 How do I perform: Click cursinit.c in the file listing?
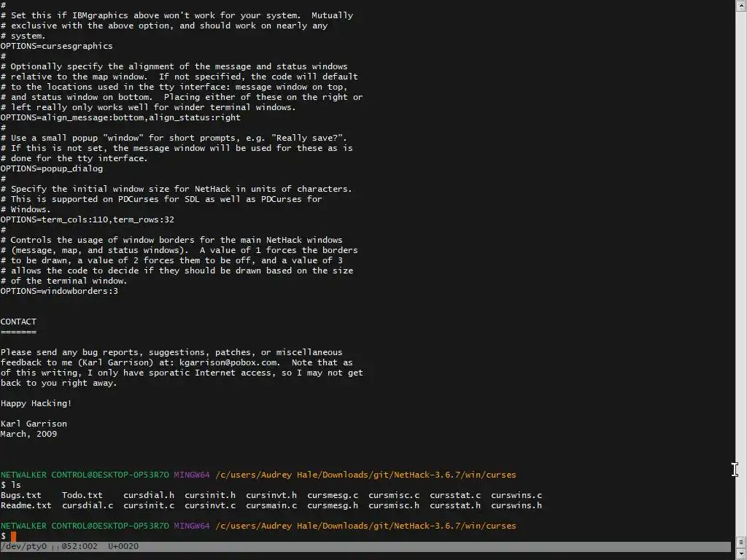tap(149, 505)
